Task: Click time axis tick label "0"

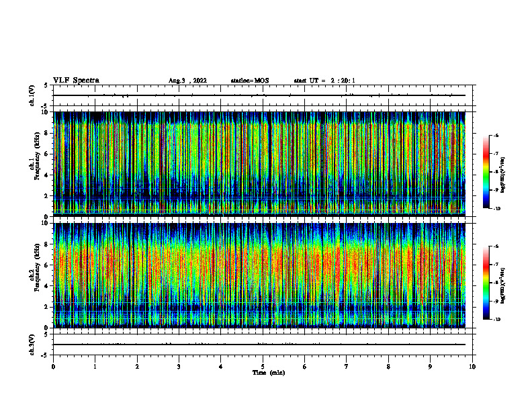Action: click(x=53, y=367)
